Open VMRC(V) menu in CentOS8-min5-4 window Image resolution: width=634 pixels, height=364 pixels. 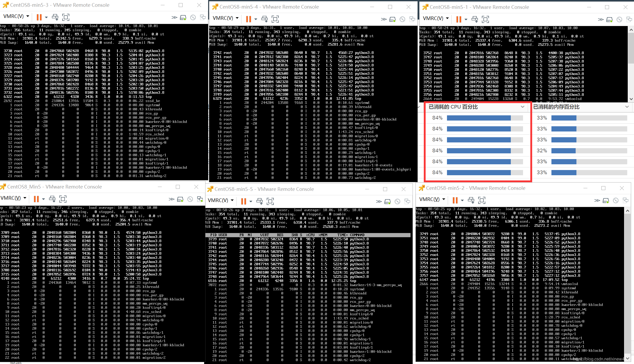[226, 18]
